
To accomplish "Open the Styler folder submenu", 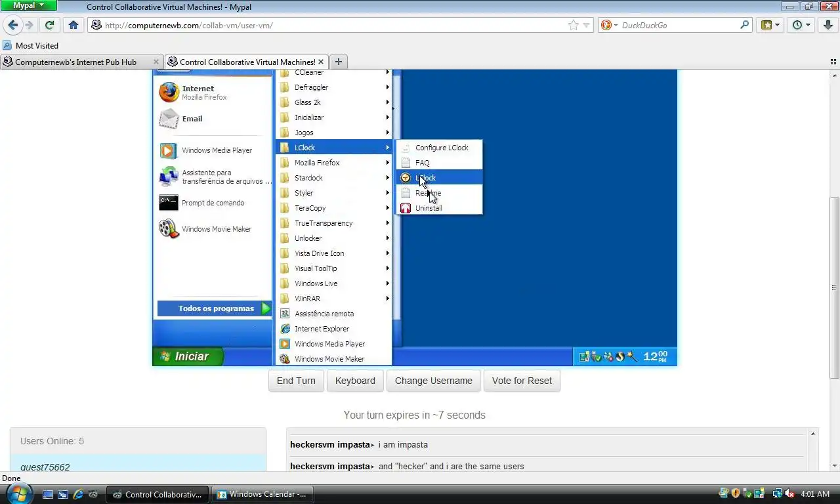I will point(333,193).
